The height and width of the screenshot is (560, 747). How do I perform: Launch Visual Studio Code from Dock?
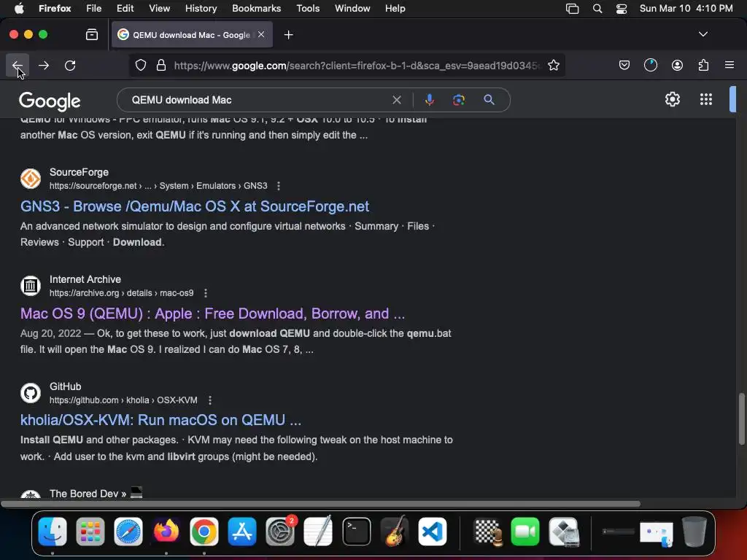433,531
